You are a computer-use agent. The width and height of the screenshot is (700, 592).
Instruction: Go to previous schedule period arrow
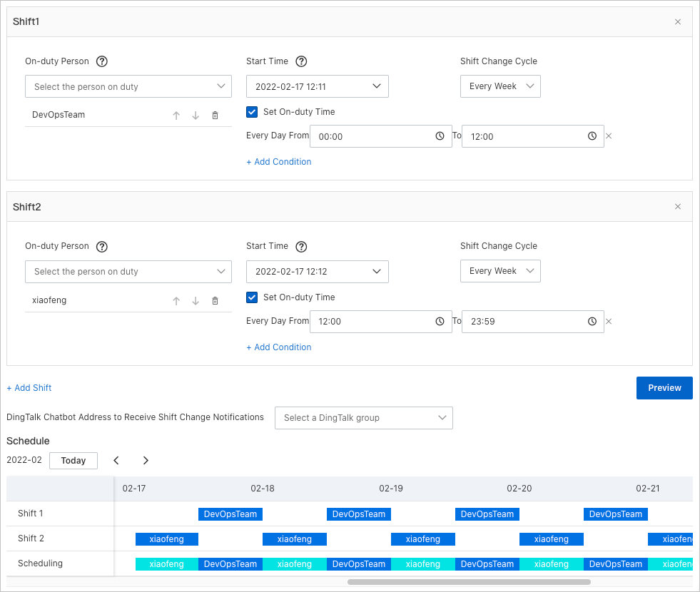coord(116,461)
